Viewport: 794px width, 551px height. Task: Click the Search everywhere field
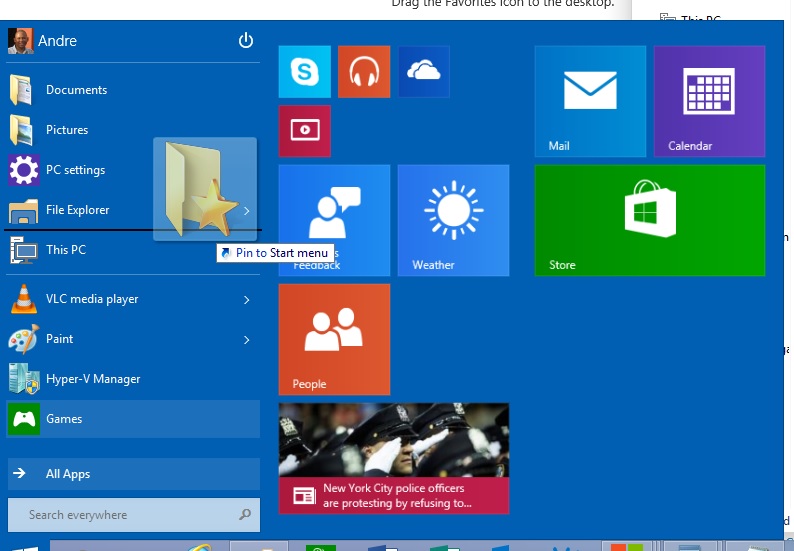click(x=134, y=515)
